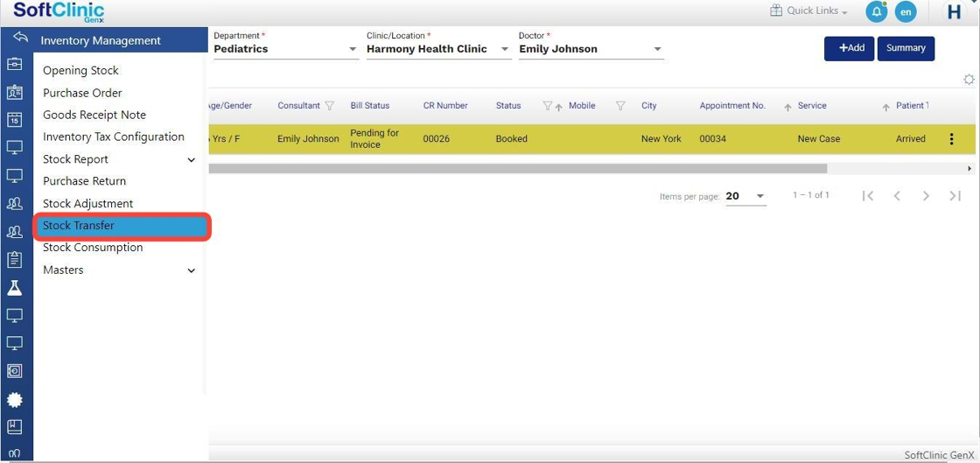Image resolution: width=980 pixels, height=463 pixels.
Task: Go to the last page of results
Action: (x=955, y=196)
